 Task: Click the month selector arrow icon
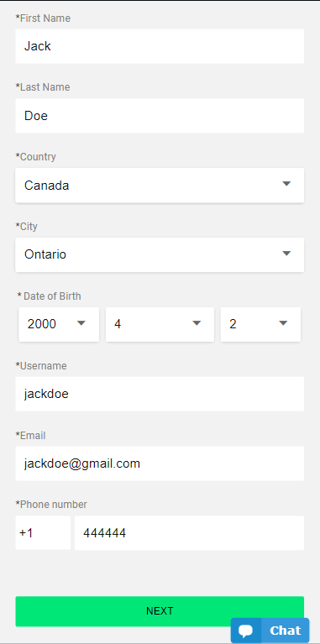[x=197, y=323]
